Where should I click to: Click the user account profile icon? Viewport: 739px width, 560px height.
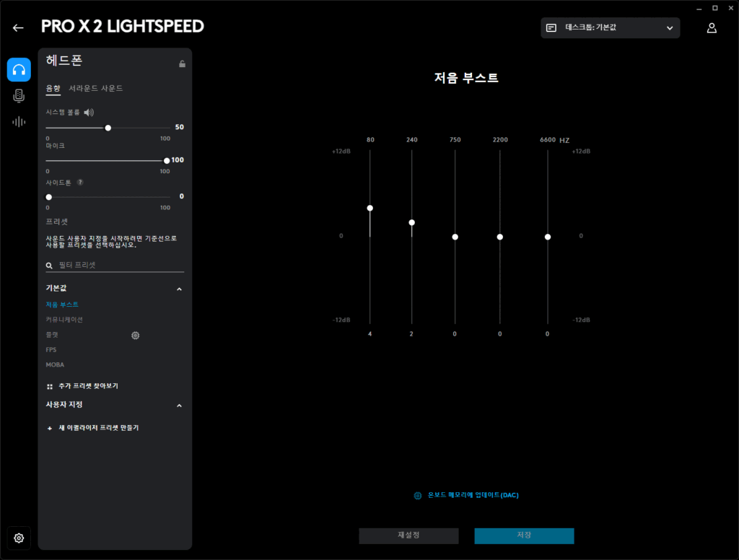(712, 28)
